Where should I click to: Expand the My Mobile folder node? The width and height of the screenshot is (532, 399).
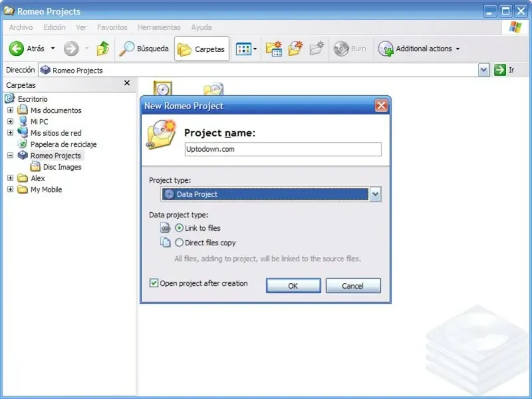tap(10, 190)
